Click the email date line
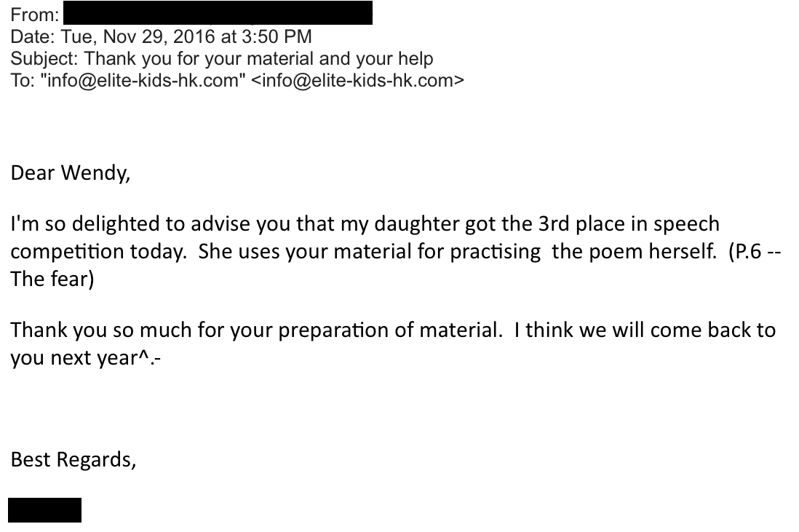 [161, 36]
